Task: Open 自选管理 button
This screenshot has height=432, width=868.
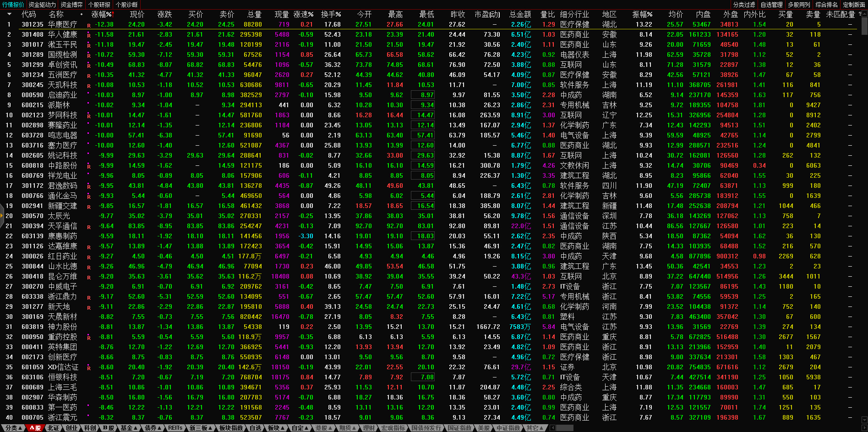Action: click(x=772, y=5)
